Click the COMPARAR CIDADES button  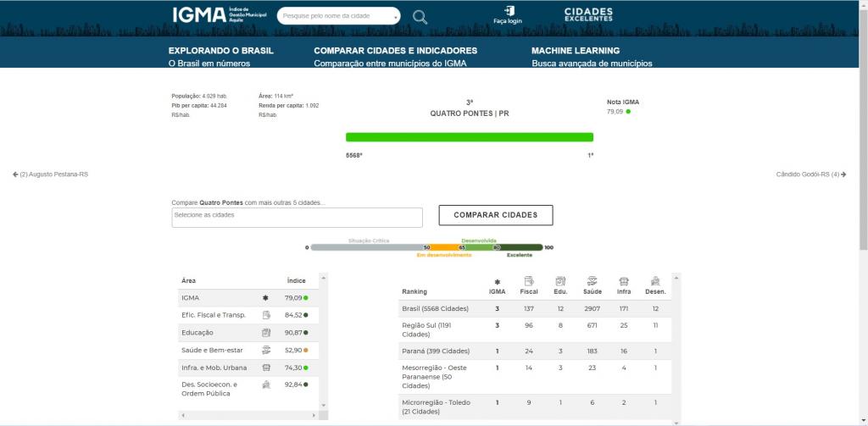[x=495, y=215]
